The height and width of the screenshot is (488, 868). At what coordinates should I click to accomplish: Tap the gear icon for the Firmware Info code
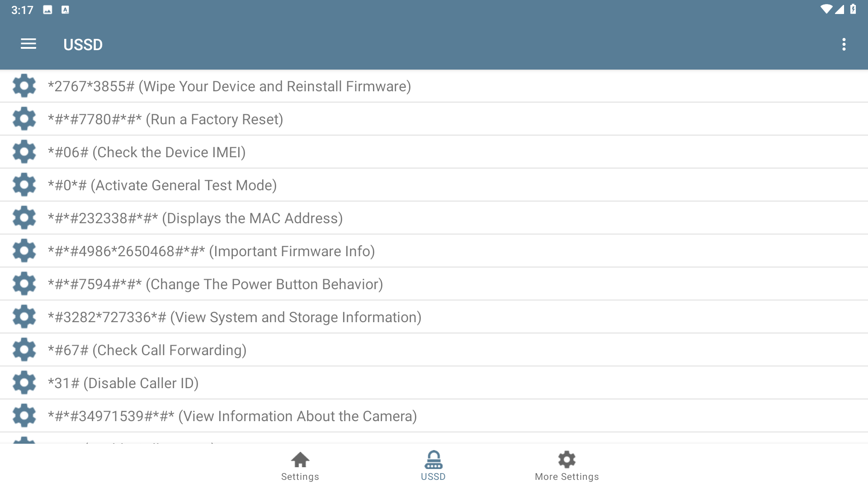(x=24, y=250)
